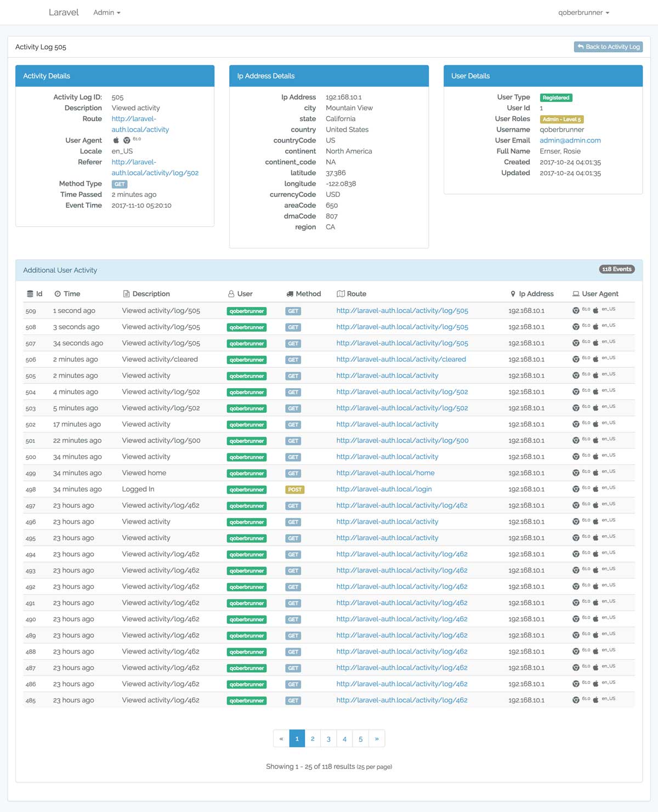658x812 pixels.
Task: Click the yellow POST method badge
Action: (x=294, y=490)
